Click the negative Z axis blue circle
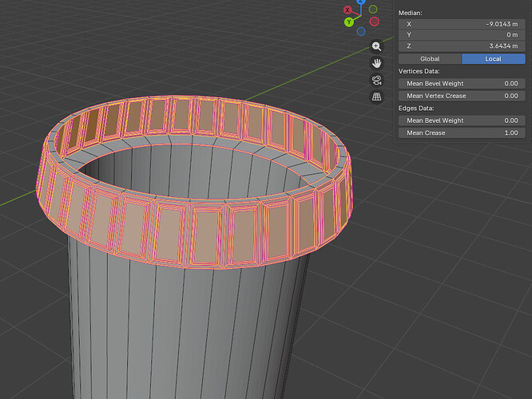 click(x=361, y=32)
